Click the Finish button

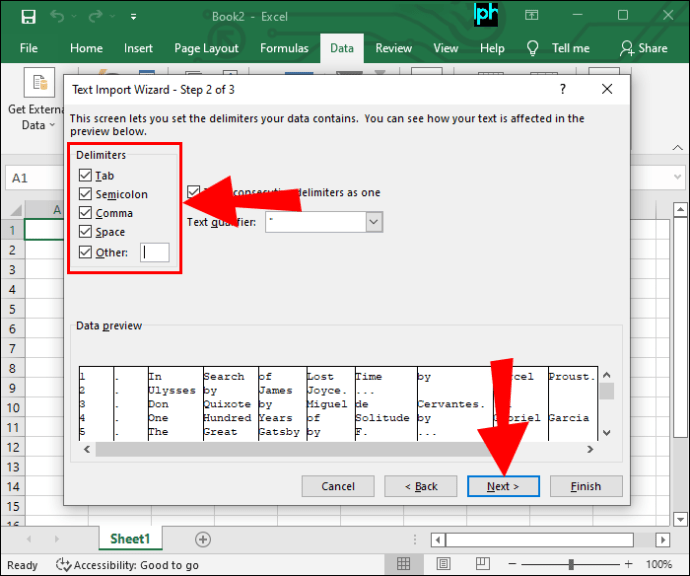586,486
